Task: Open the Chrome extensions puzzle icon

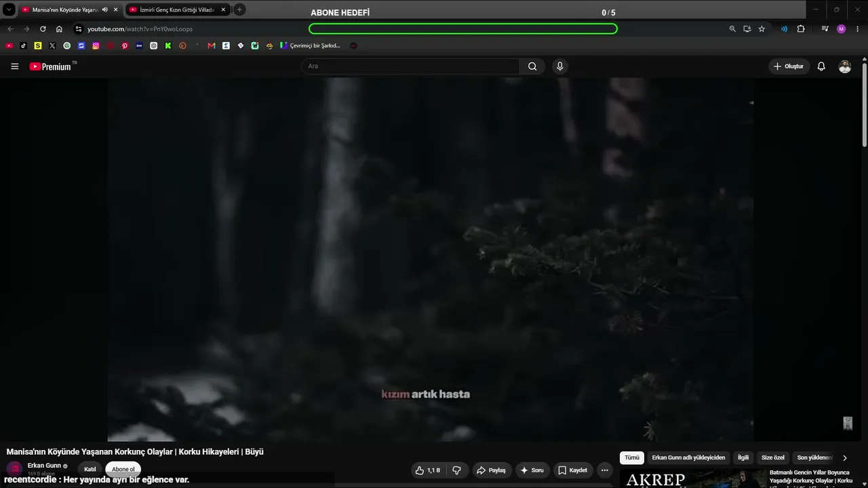Action: pos(801,29)
